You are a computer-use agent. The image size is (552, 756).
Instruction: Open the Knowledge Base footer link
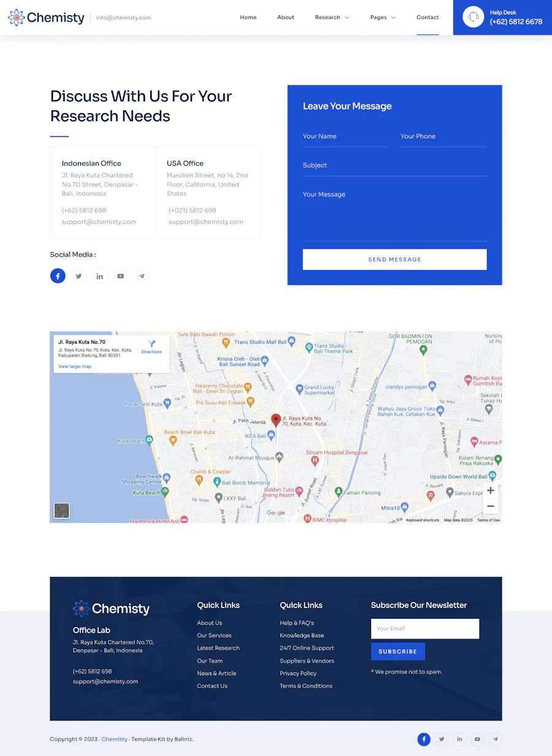[x=302, y=636]
